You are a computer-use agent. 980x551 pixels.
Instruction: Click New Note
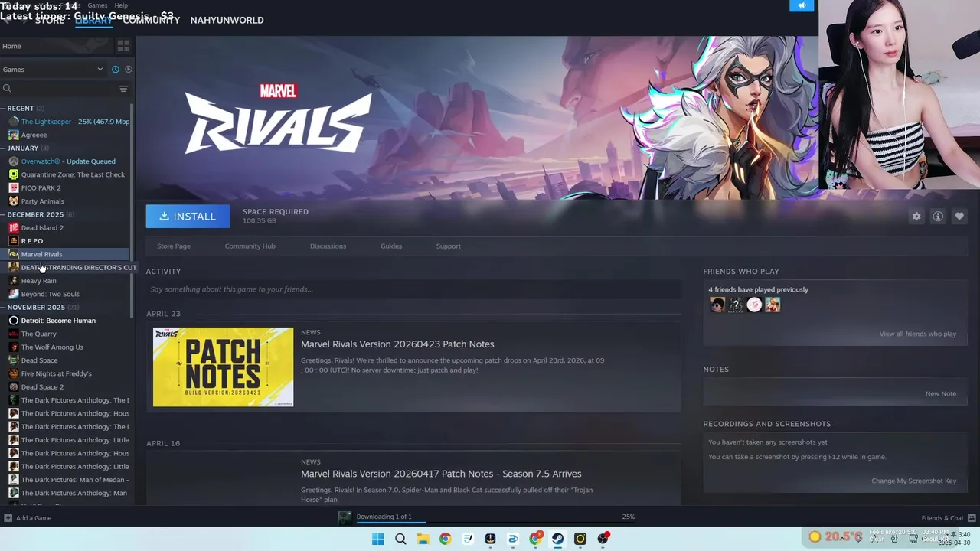[x=940, y=393]
